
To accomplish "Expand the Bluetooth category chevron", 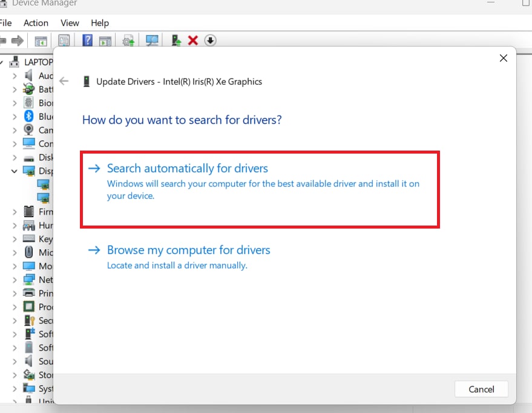I will click(15, 117).
